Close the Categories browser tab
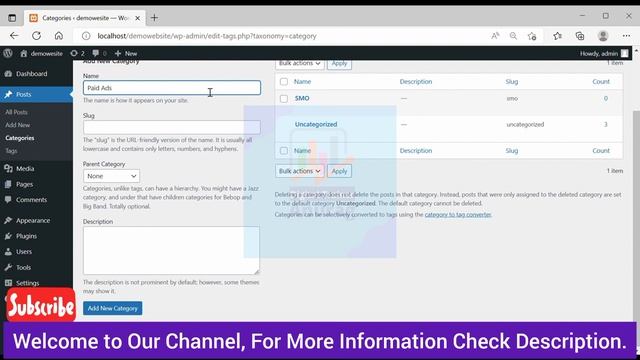 pos(138,18)
